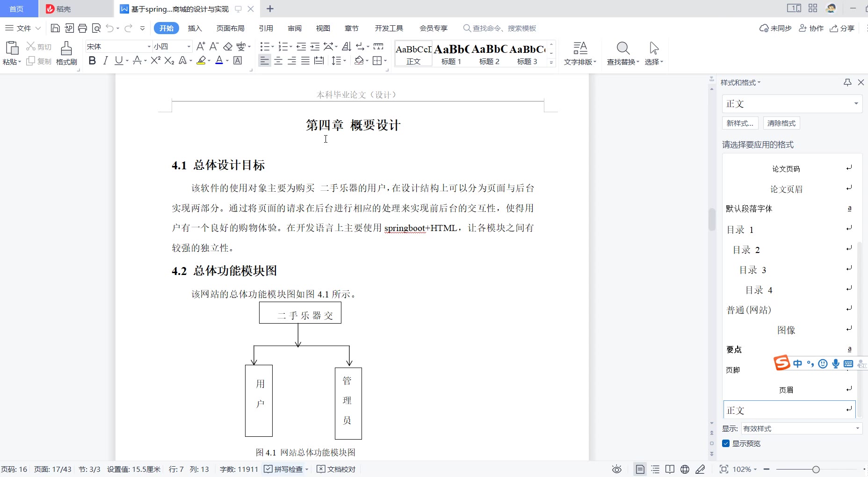Click 清除格式 button
The image size is (868, 477).
click(781, 123)
